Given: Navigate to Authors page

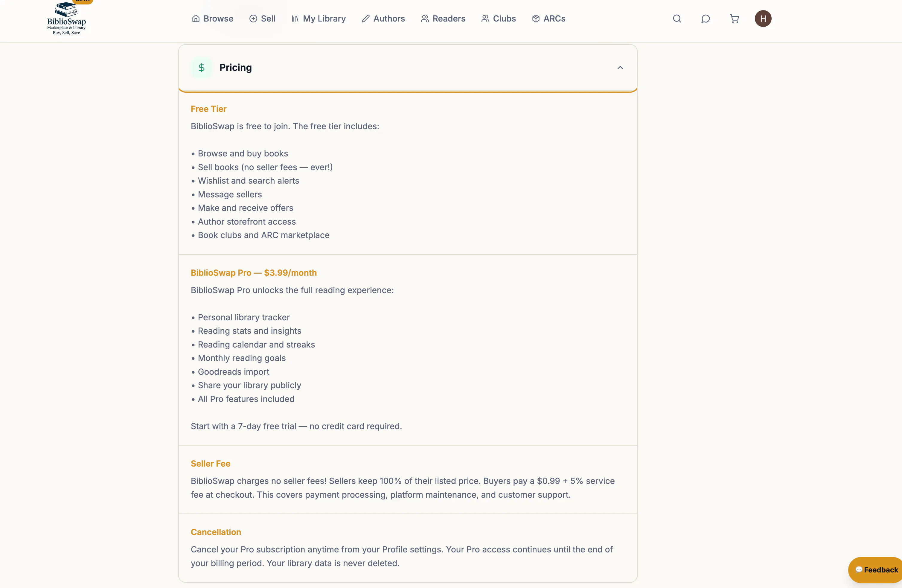Looking at the screenshot, I should (383, 19).
